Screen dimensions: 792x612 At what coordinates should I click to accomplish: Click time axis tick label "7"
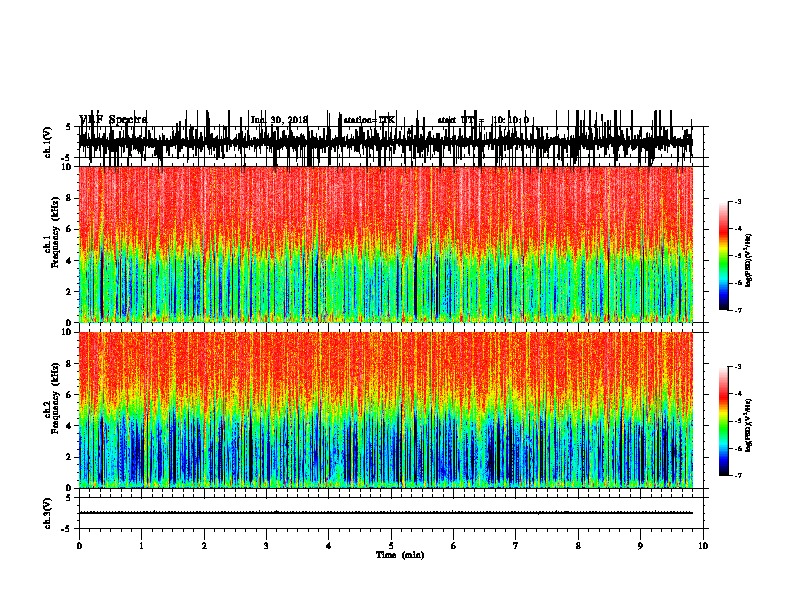coord(516,546)
